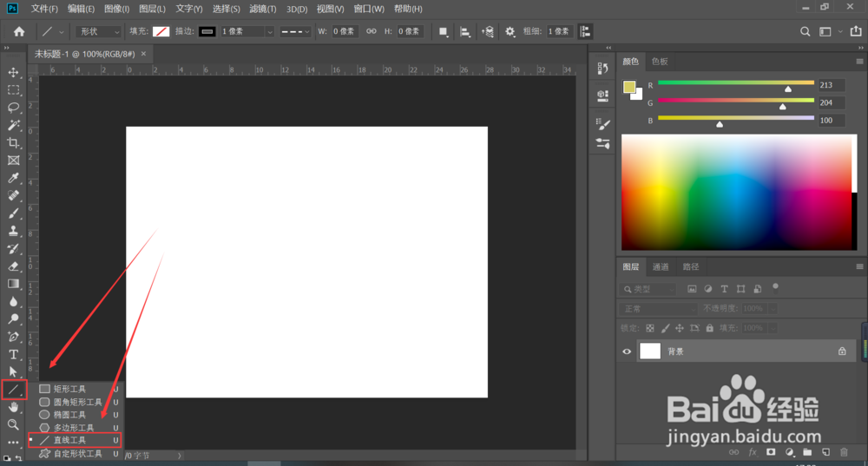Image resolution: width=868 pixels, height=466 pixels.
Task: Open the stroke style dashed dropdown
Action: [x=294, y=31]
